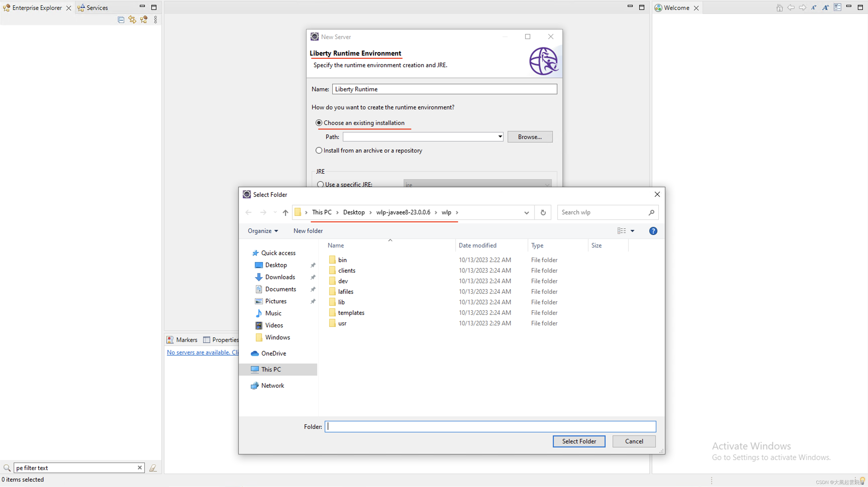The image size is (868, 487).
Task: Select 'Choose an existing installation' option
Action: [x=319, y=123]
